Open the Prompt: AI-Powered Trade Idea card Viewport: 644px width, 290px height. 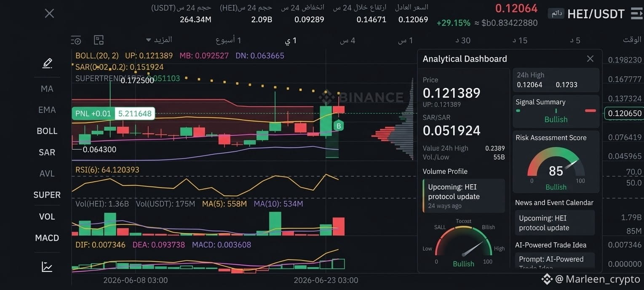[555, 261]
